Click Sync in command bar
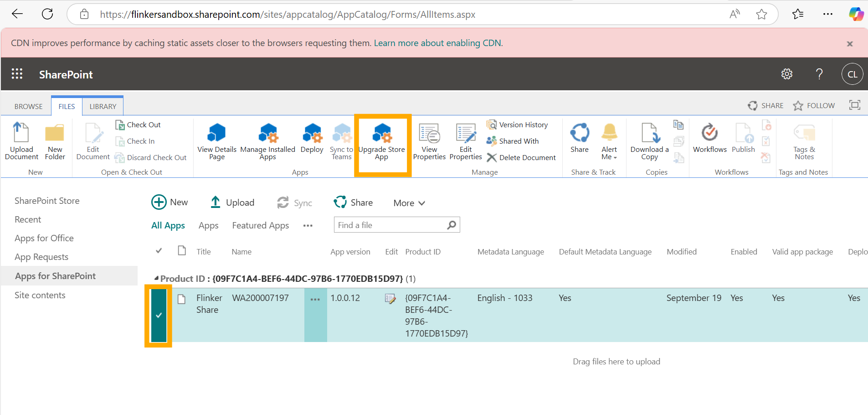The height and width of the screenshot is (415, 868). tap(294, 202)
